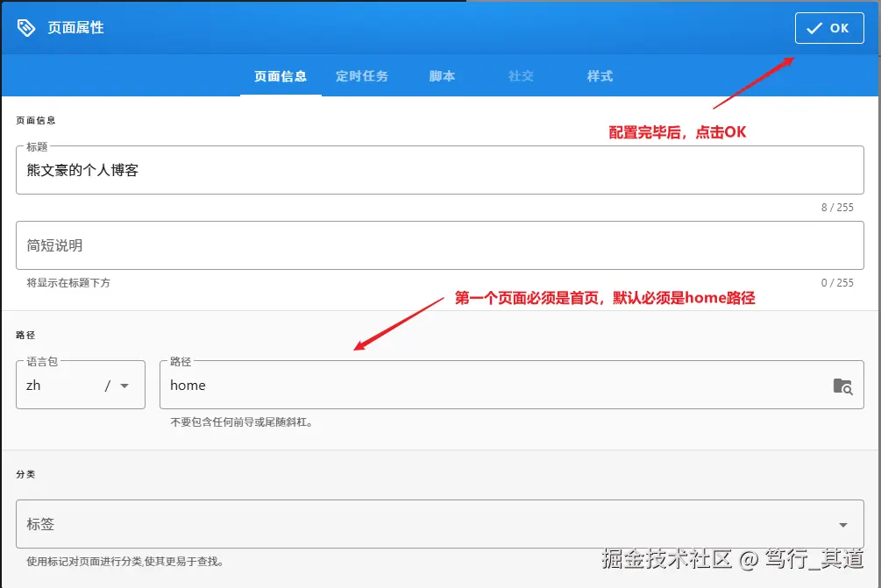
Task: Select the active 页面信息 tab
Action: pyautogui.click(x=280, y=75)
